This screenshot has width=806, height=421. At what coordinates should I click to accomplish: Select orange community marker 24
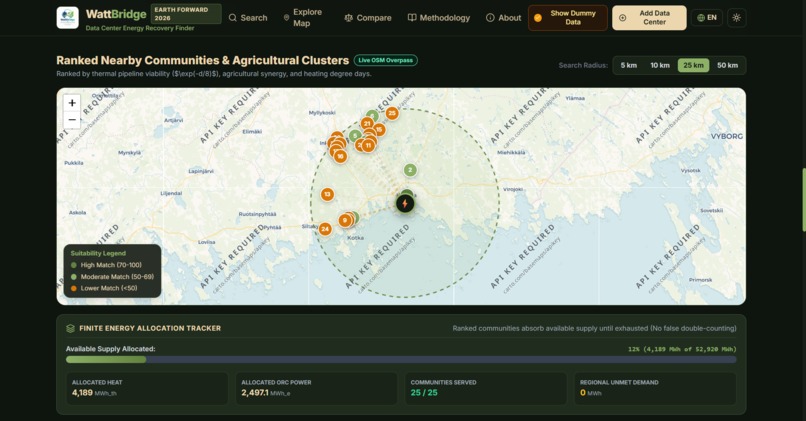[x=325, y=229]
